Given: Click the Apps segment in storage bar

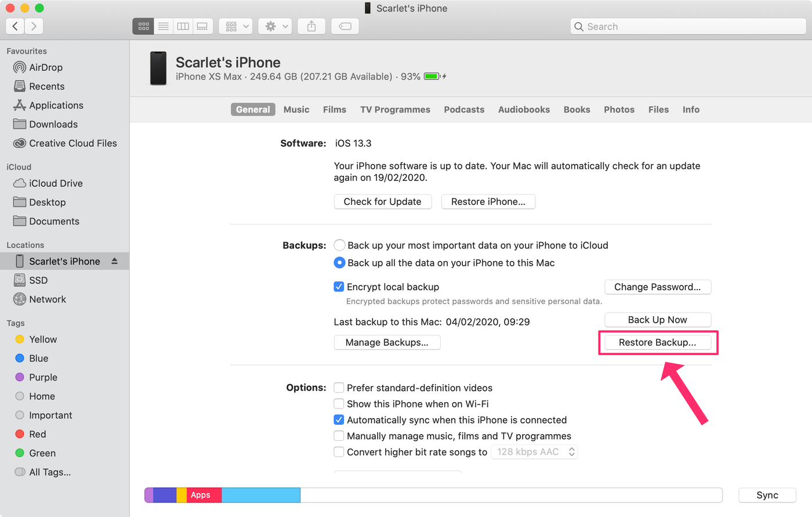Looking at the screenshot, I should click(x=201, y=495).
